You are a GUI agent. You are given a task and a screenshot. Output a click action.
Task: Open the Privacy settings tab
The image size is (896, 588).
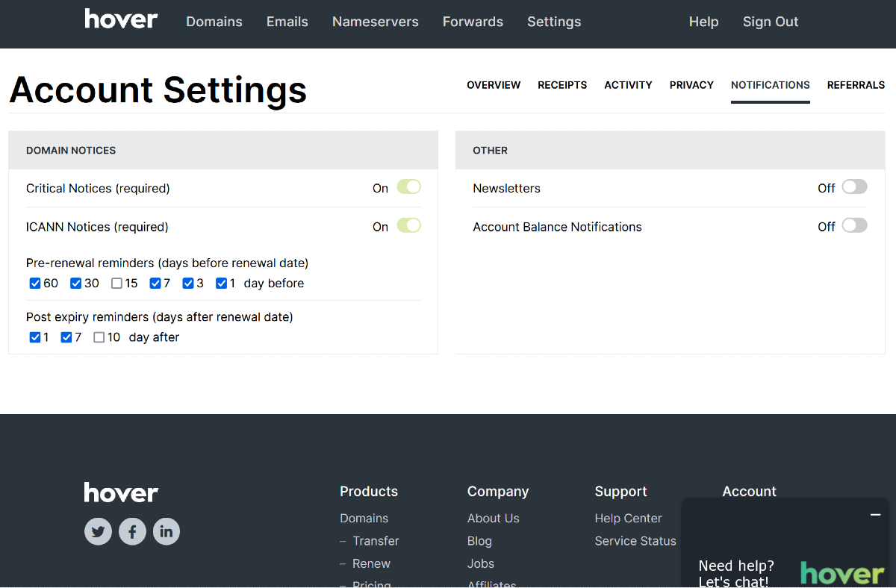(691, 85)
